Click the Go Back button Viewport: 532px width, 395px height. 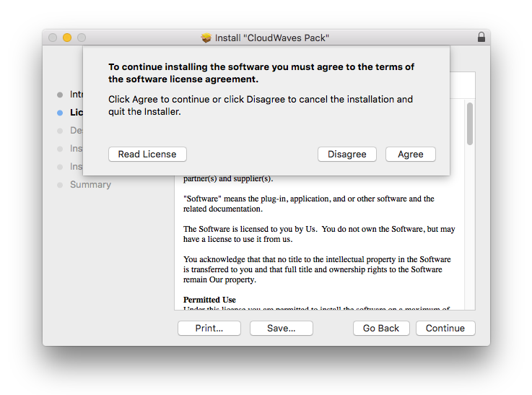click(x=381, y=328)
